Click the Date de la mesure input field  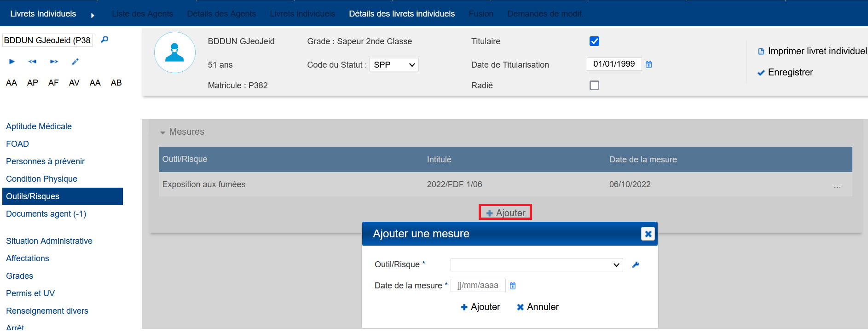pos(478,286)
